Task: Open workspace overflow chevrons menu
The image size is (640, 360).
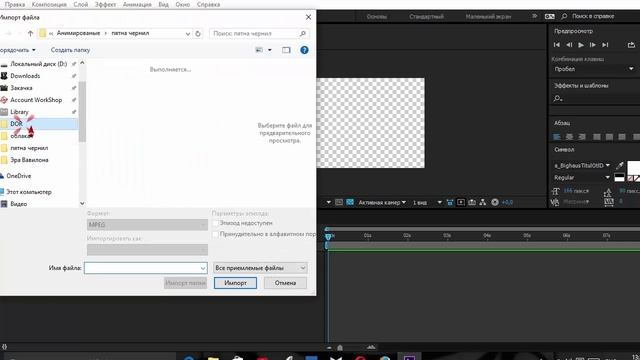Action: [x=534, y=16]
